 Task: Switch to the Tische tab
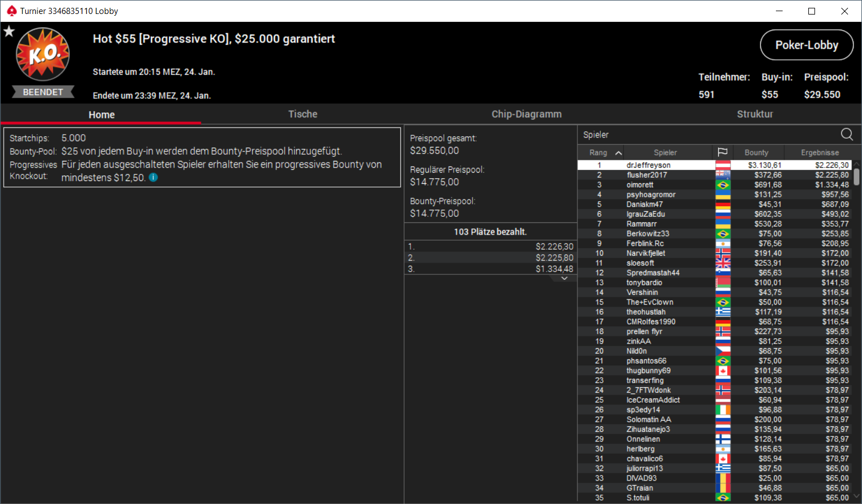click(302, 114)
